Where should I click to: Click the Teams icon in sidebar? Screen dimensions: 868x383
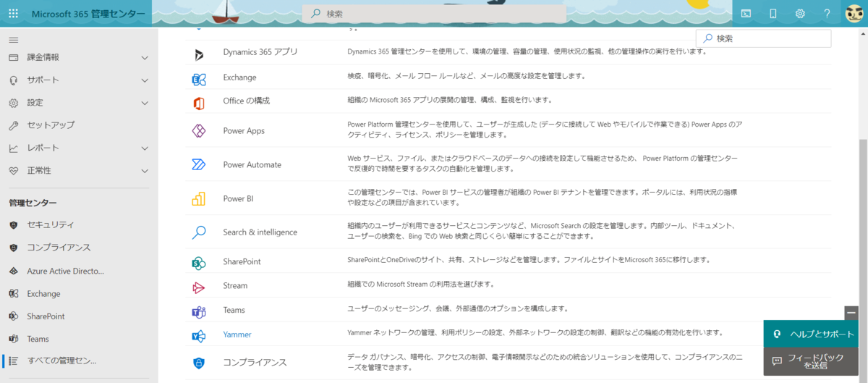tap(13, 339)
